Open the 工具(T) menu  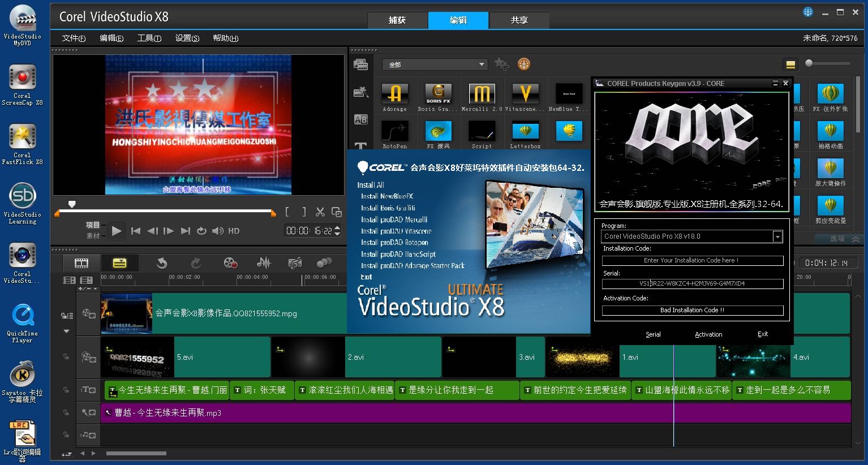point(149,38)
